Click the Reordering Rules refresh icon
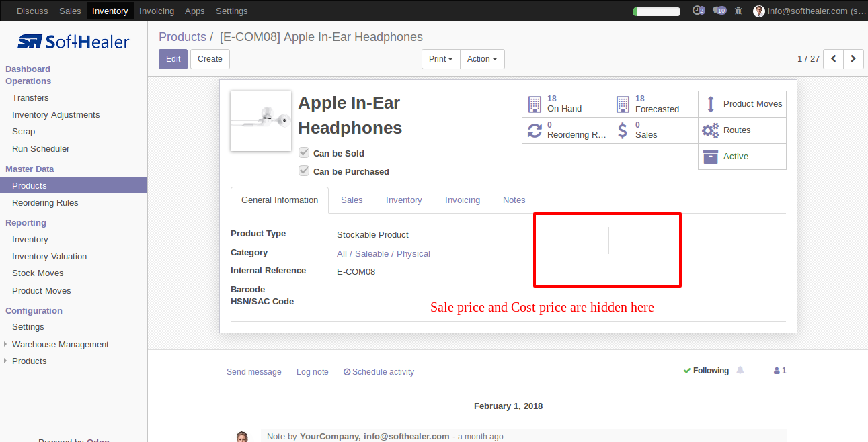Screen dimensions: 868x442 535,130
